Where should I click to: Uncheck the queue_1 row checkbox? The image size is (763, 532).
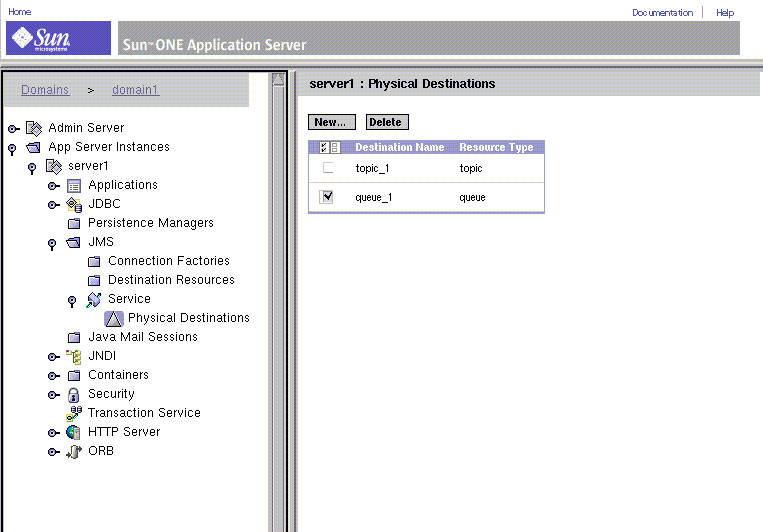coord(327,197)
